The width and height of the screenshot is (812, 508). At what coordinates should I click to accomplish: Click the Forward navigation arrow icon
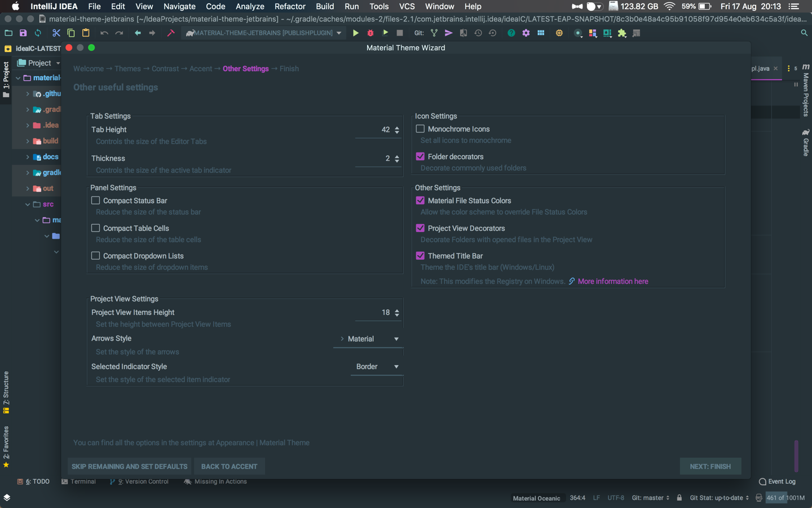(x=152, y=33)
